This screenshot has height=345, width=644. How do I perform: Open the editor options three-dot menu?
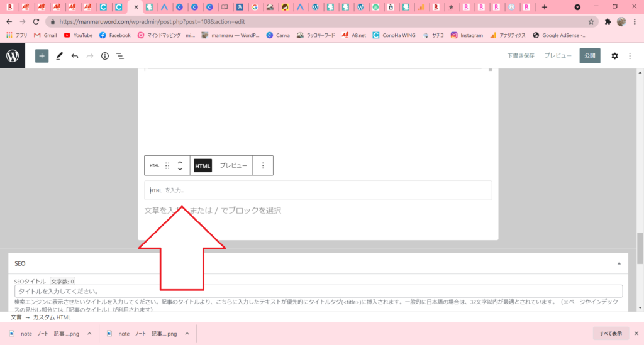point(630,56)
